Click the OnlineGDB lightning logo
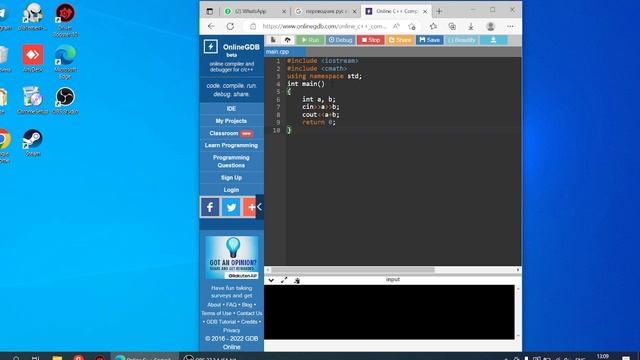 coord(211,47)
